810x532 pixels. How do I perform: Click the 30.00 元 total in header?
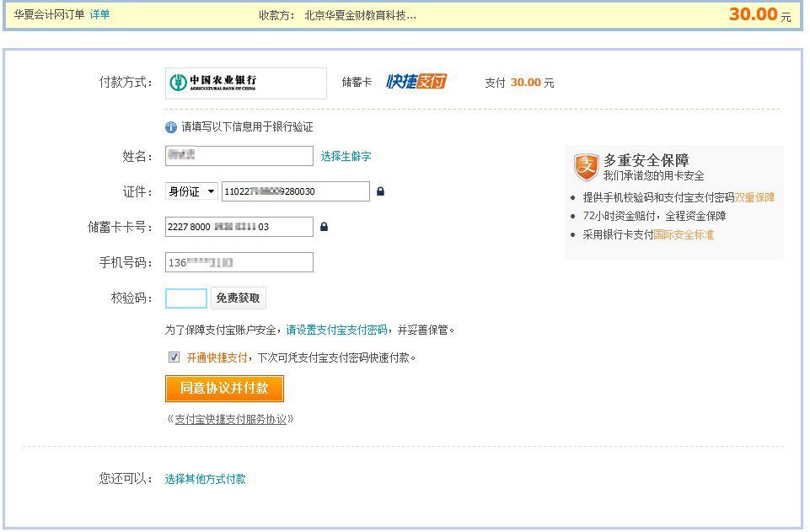760,14
